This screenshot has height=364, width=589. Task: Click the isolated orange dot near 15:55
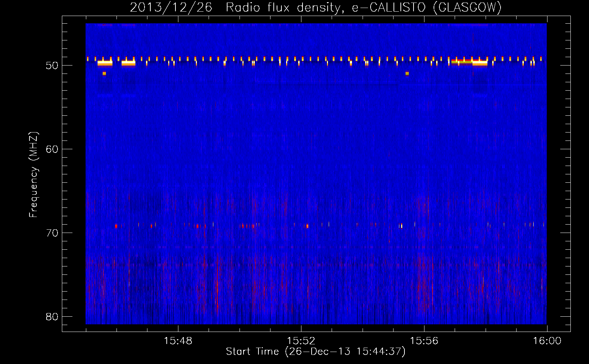tap(407, 74)
